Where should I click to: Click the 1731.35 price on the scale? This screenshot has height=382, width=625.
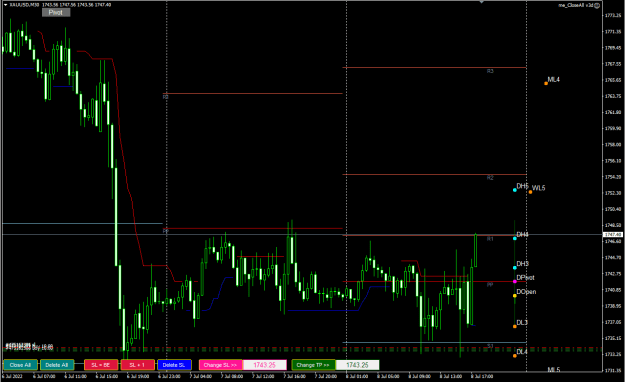[613, 370]
